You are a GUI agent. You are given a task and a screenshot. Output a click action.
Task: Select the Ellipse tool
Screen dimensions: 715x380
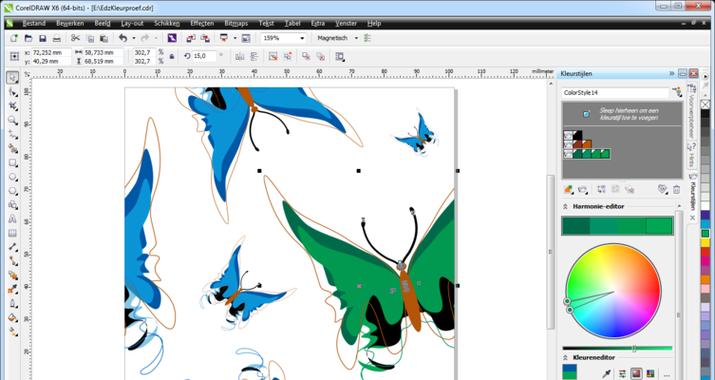[13, 177]
